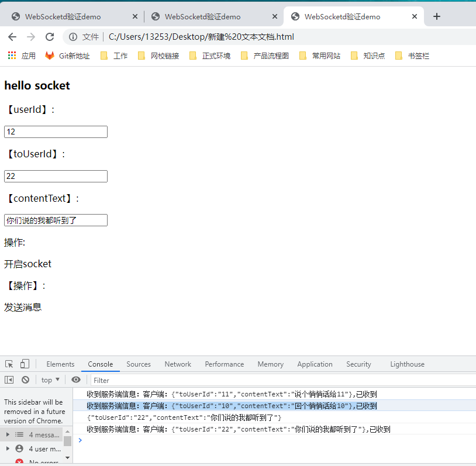Focus the userId input containing 12
The width and height of the screenshot is (476, 466).
(56, 132)
